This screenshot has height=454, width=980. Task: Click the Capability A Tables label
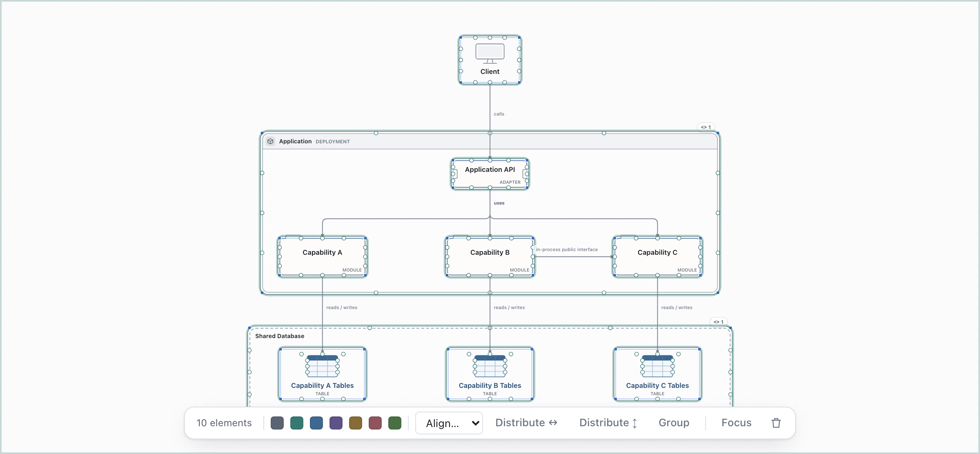323,385
